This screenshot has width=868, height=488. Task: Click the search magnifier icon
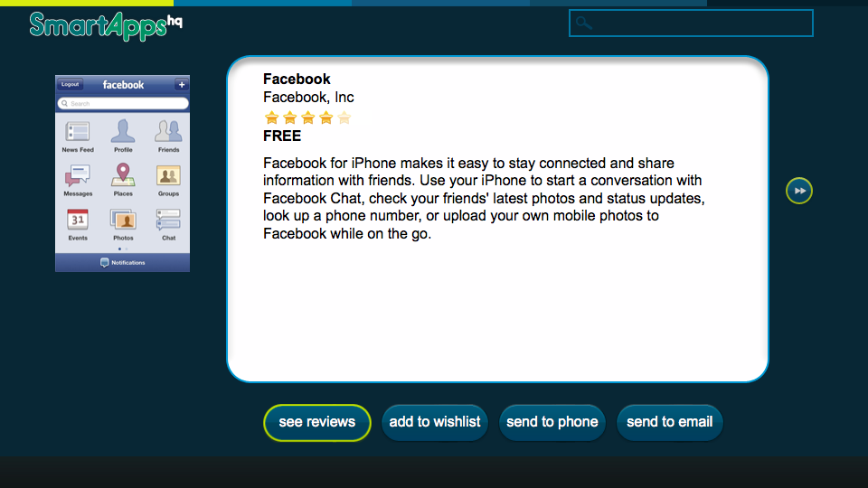pos(583,23)
